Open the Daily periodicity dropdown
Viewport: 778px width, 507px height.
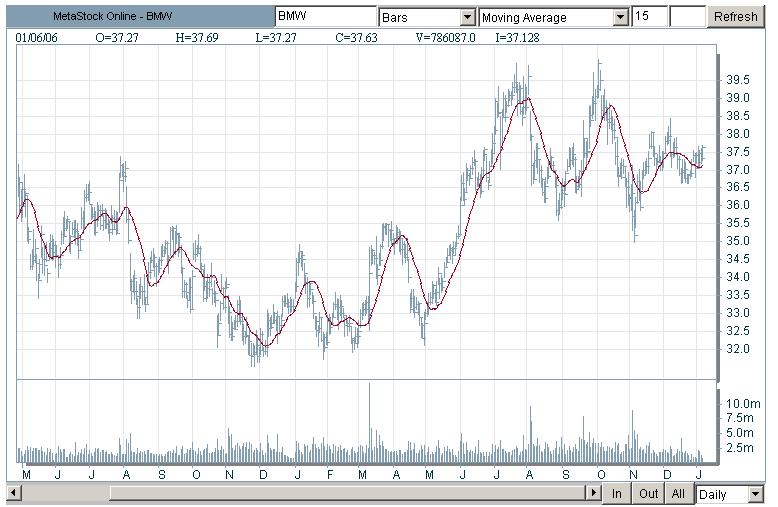(729, 494)
